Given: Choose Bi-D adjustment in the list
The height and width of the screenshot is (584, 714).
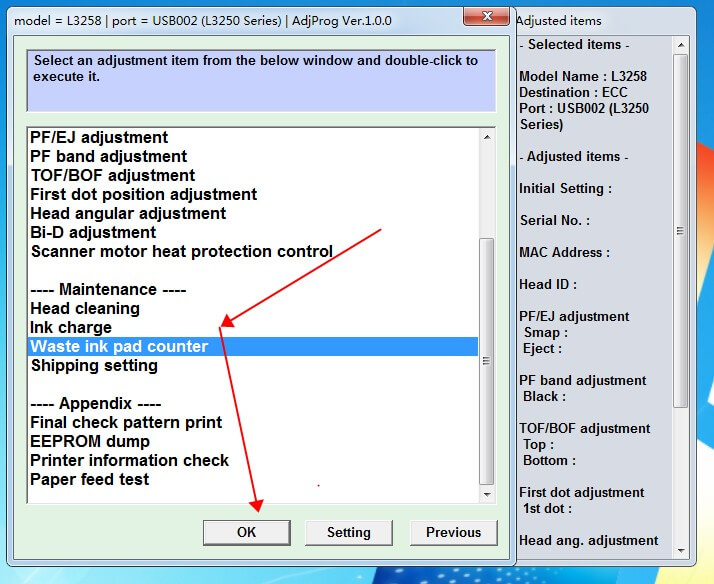Looking at the screenshot, I should 93,233.
